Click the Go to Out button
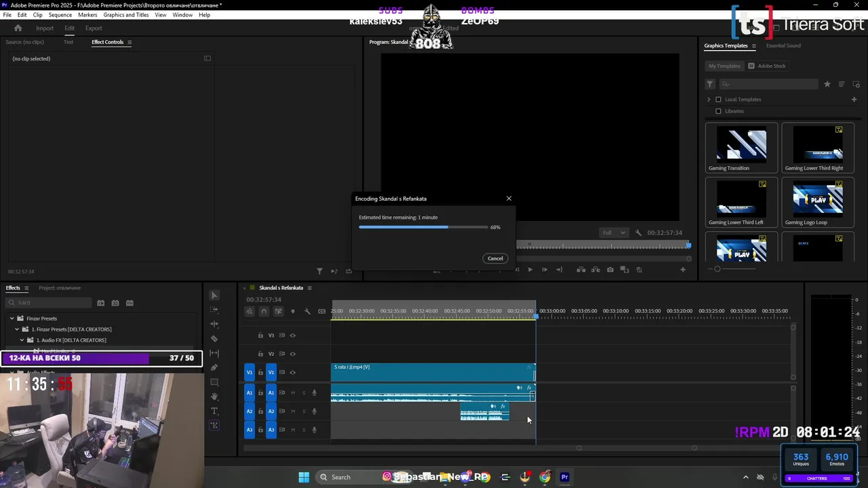Viewport: 868px width, 488px height. tap(559, 270)
